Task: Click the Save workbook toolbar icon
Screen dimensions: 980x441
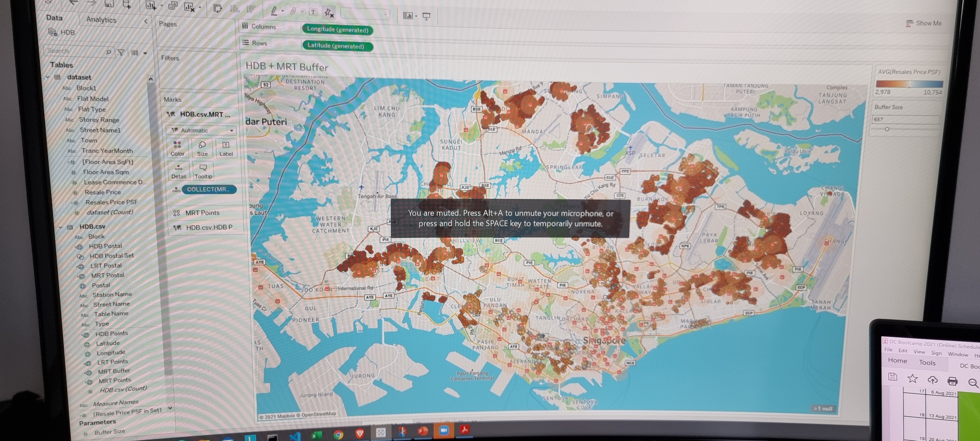Action: click(109, 4)
